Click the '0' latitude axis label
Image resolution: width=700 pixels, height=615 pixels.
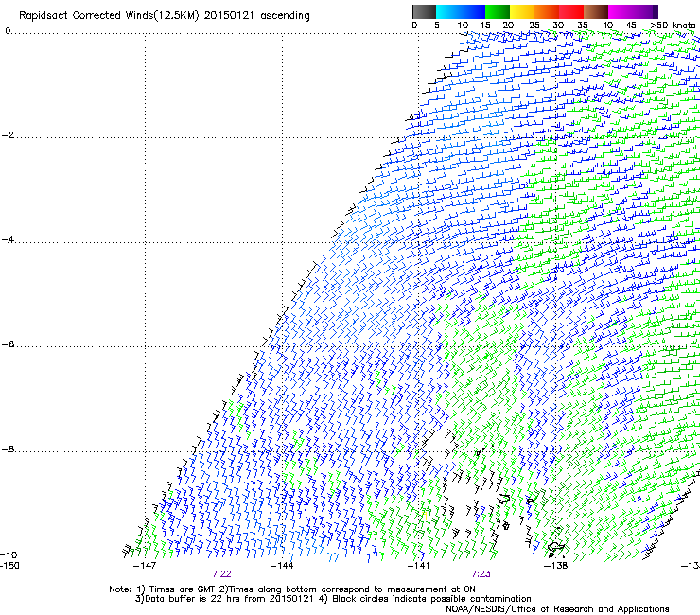pos(8,31)
